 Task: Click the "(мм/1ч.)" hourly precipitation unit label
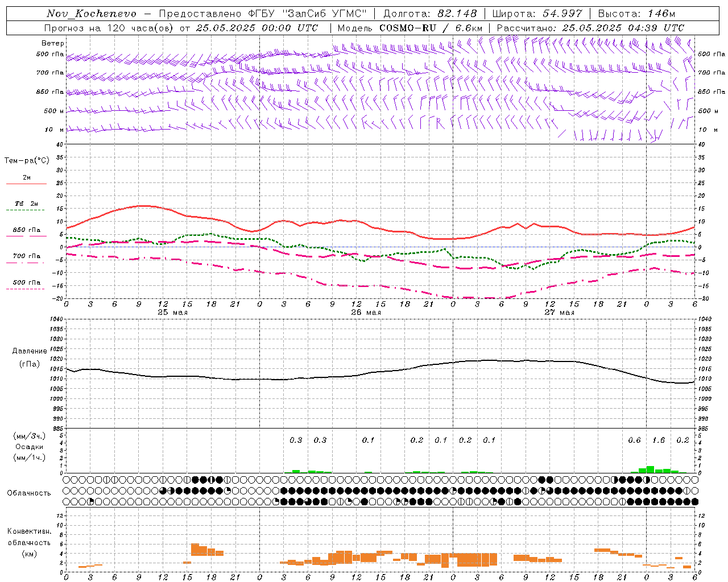pos(30,457)
